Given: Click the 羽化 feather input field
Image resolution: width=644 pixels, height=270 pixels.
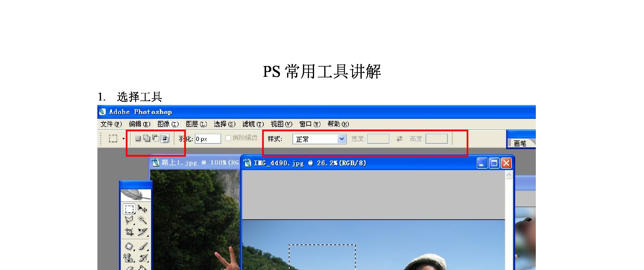Looking at the screenshot, I should point(208,139).
